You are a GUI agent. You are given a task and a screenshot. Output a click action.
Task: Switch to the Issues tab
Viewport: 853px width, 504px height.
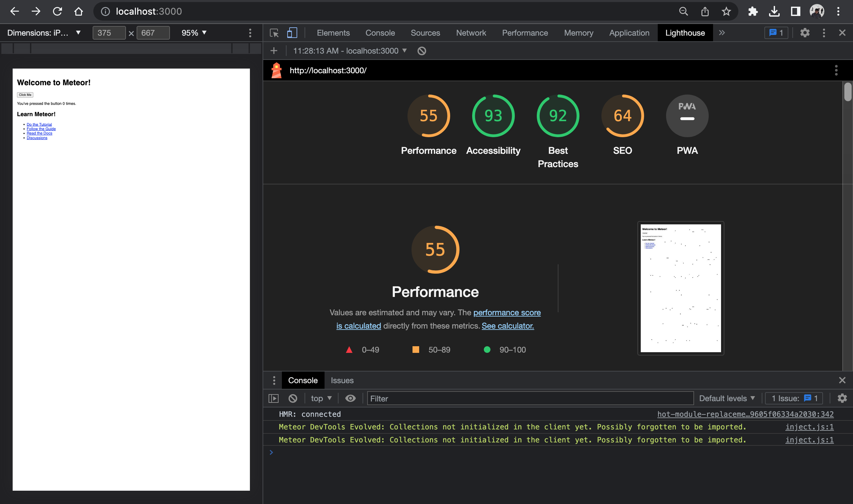pyautogui.click(x=342, y=380)
